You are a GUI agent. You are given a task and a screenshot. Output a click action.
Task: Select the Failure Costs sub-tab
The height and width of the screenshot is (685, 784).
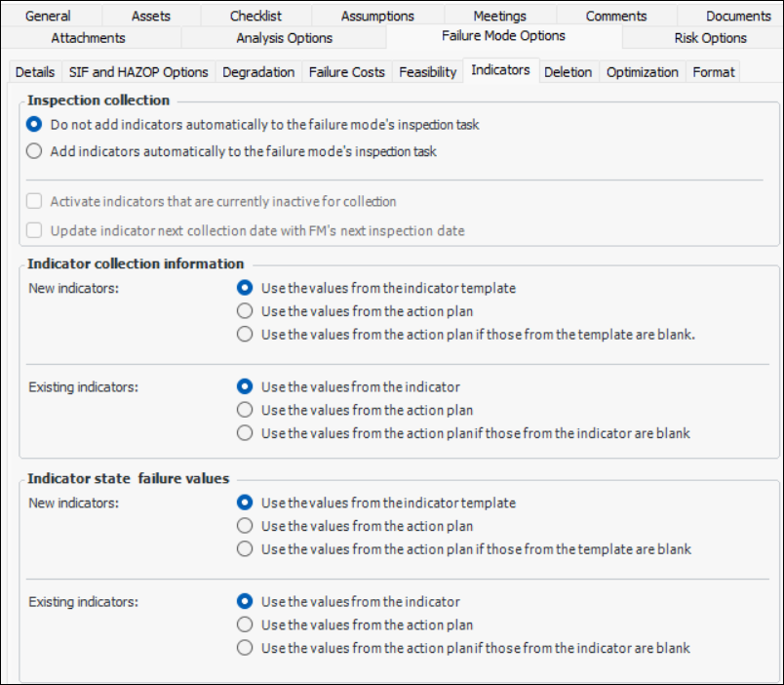tap(347, 72)
